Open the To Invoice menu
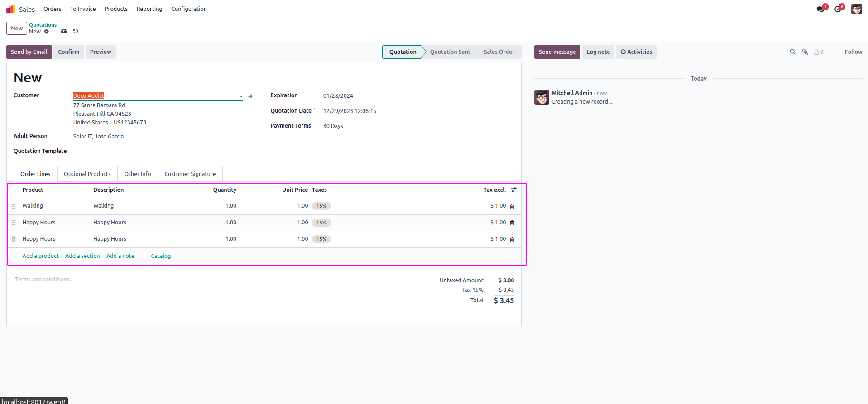 click(x=83, y=9)
